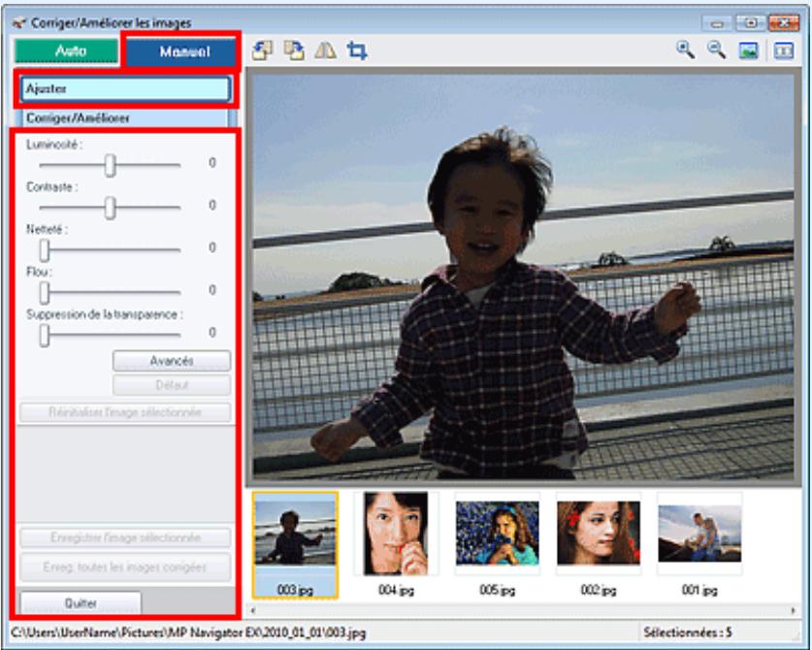Click the zoom in magnifier icon
The image size is (812, 650).
pyautogui.click(x=686, y=50)
